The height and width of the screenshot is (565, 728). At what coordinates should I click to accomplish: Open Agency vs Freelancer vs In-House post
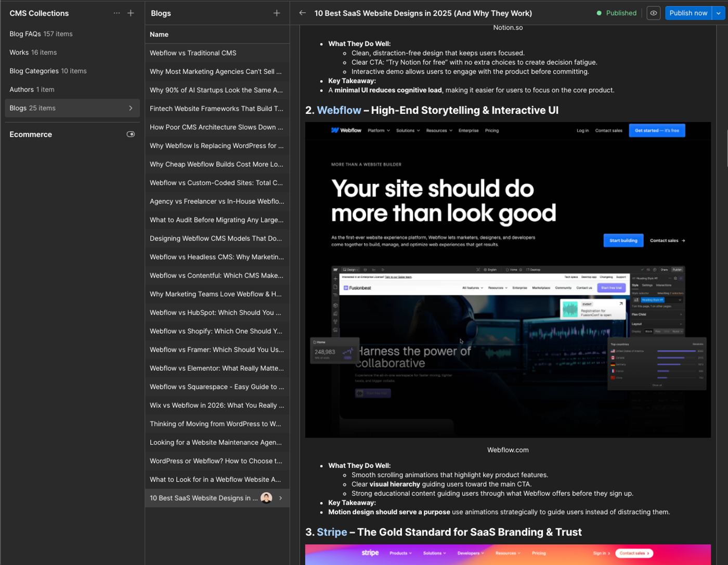tap(217, 201)
